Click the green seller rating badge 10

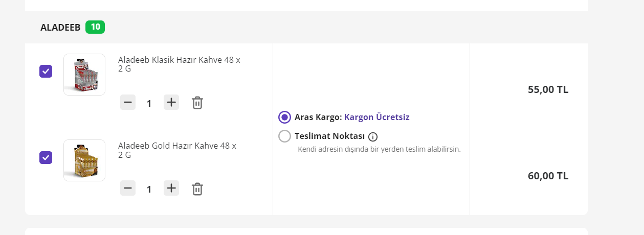[x=95, y=27]
